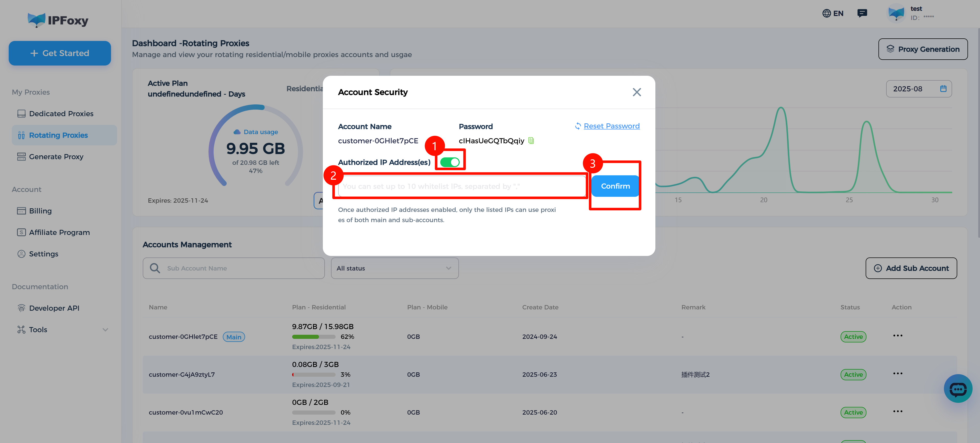Click Add Sub Account button

911,268
